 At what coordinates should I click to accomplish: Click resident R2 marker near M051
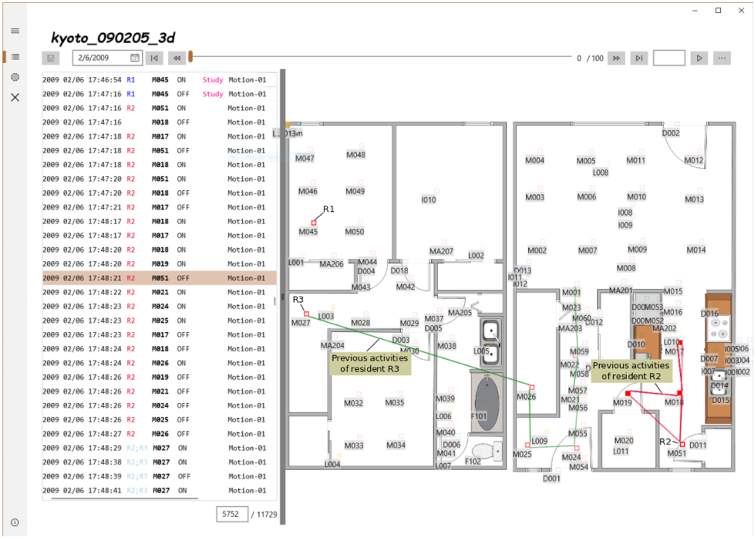click(682, 444)
